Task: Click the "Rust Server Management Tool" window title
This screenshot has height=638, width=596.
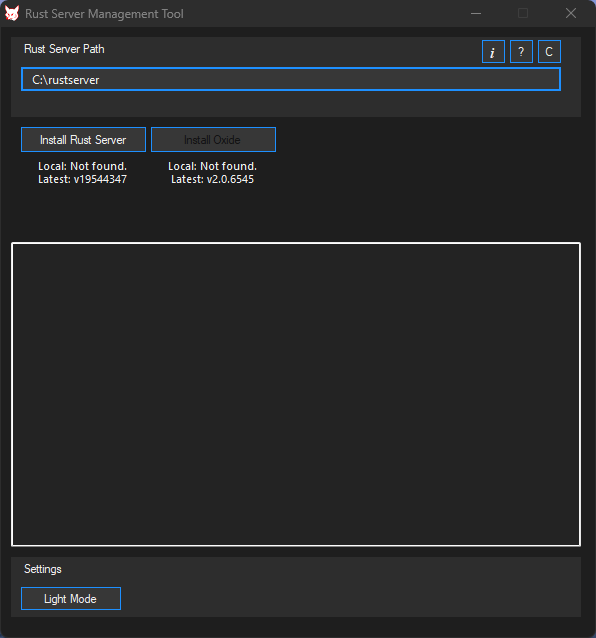Action: (x=105, y=14)
